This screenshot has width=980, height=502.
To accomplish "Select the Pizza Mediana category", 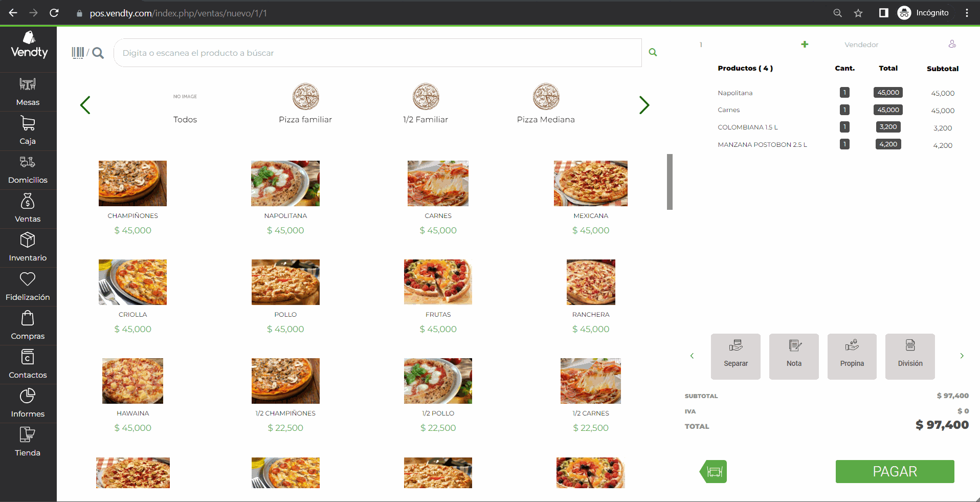I will [546, 104].
